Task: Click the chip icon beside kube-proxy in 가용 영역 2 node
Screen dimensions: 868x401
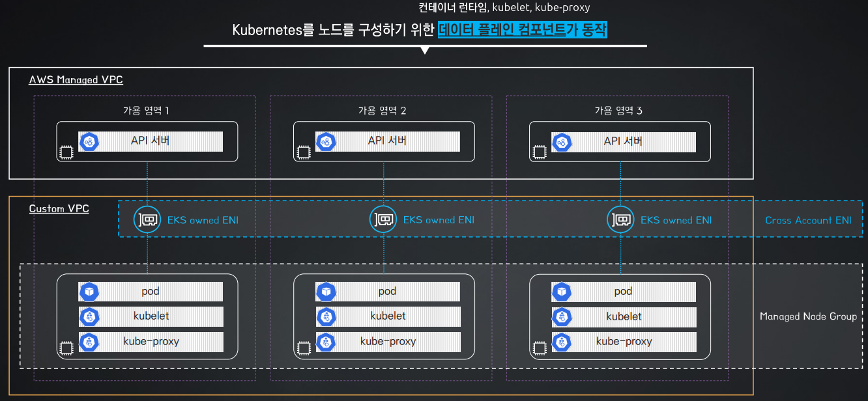Action: pos(303,348)
